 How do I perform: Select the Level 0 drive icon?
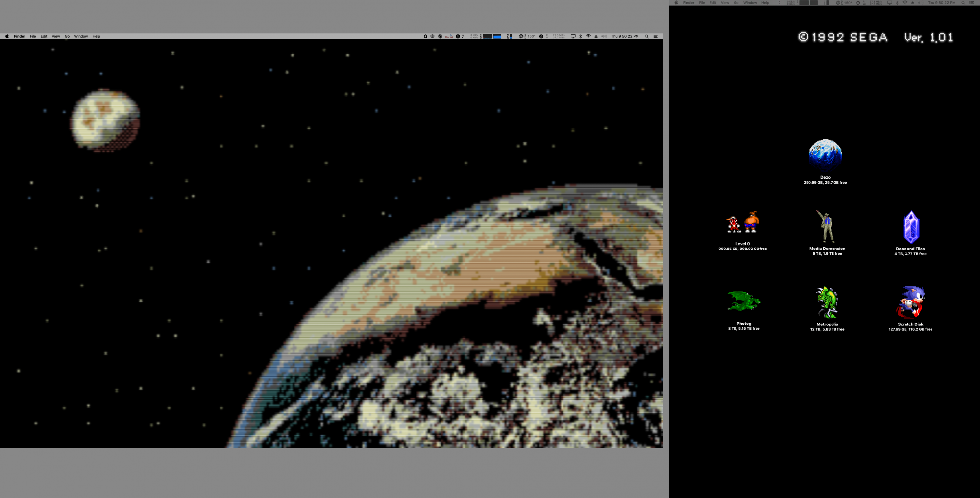(742, 223)
